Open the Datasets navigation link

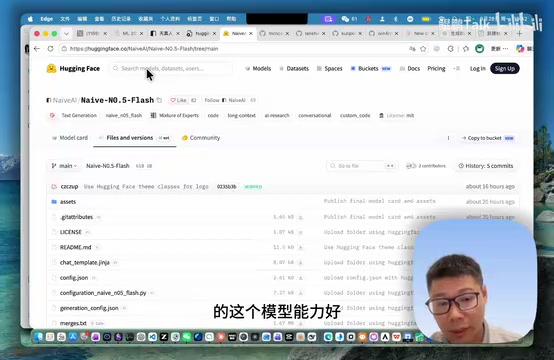294,69
